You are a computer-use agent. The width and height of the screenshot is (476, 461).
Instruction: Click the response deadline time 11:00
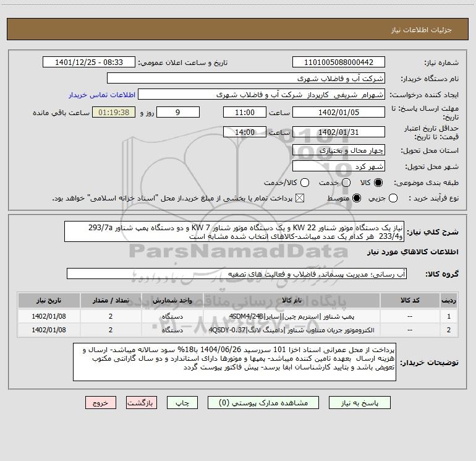click(x=245, y=112)
